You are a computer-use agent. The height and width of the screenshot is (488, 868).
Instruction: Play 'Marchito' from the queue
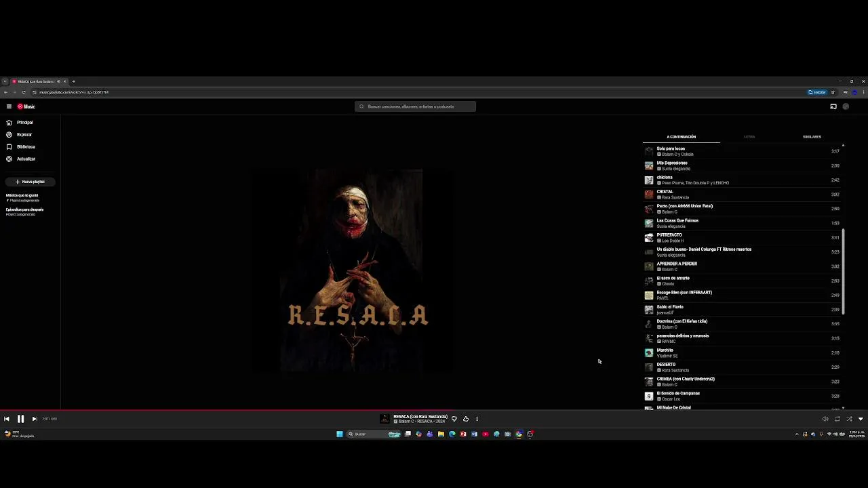pos(743,353)
